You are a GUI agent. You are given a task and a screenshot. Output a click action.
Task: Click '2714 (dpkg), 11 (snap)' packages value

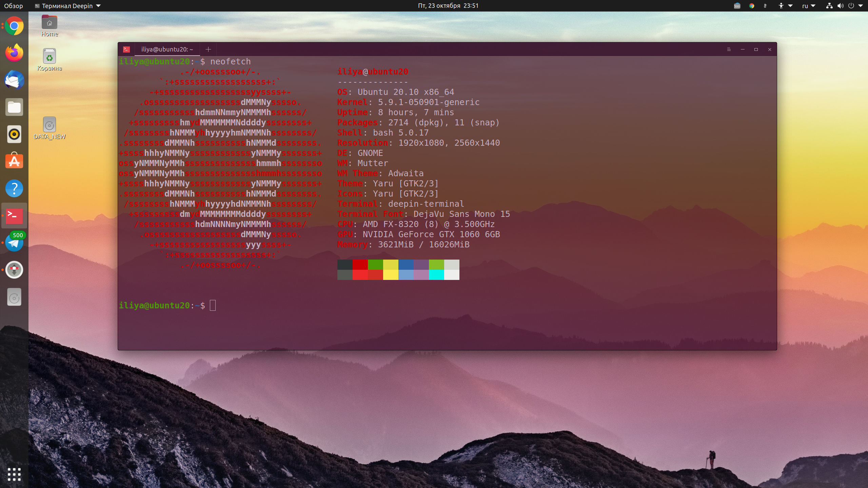pos(444,123)
